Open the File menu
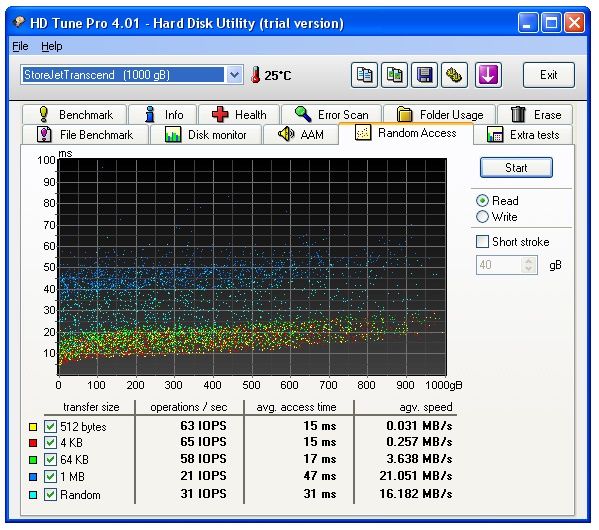Image resolution: width=599 pixels, height=530 pixels. [20, 46]
